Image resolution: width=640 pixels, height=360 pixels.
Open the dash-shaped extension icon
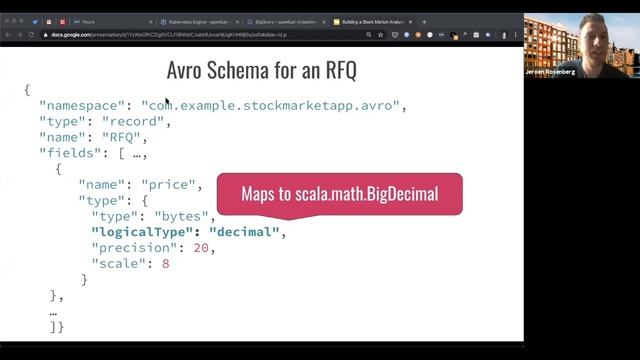441,35
